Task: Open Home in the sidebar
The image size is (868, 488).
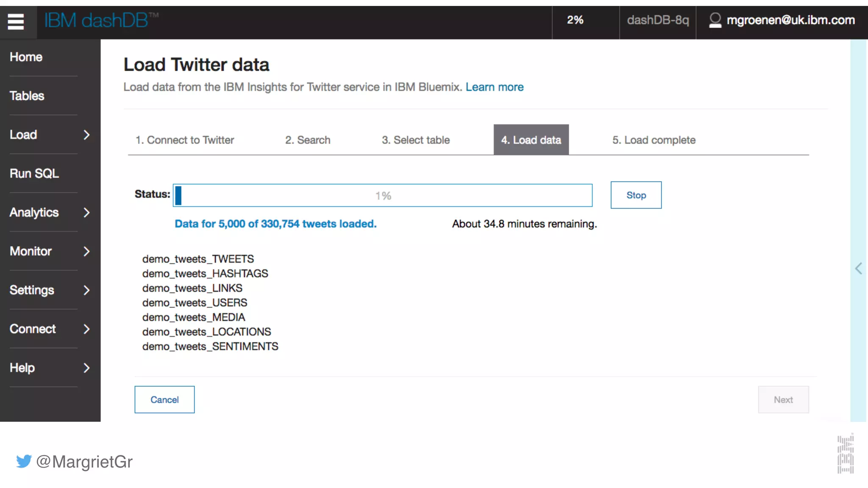Action: (x=26, y=57)
